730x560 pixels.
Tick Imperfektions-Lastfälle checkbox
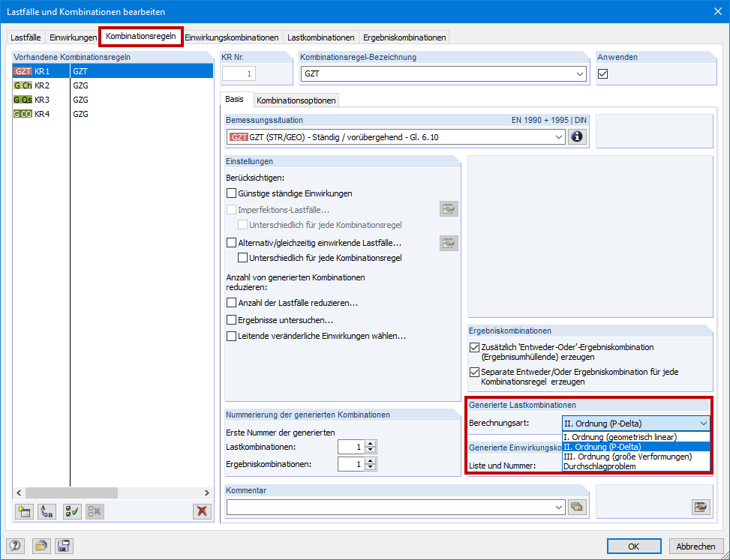pos(231,210)
